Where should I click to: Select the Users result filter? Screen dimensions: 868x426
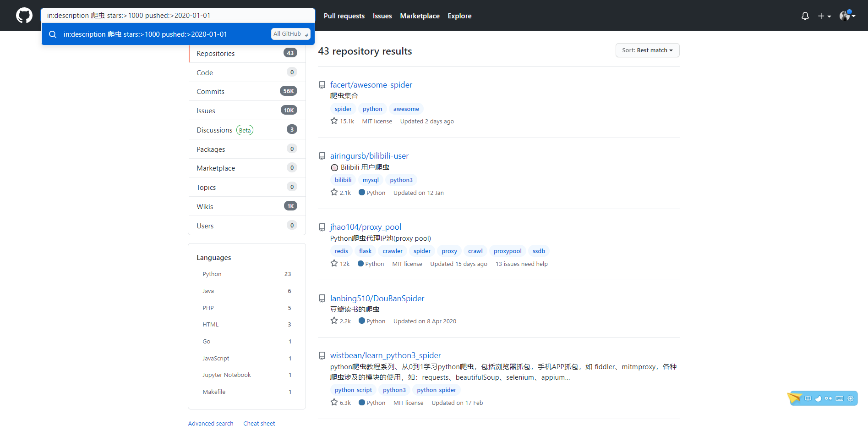coord(247,226)
